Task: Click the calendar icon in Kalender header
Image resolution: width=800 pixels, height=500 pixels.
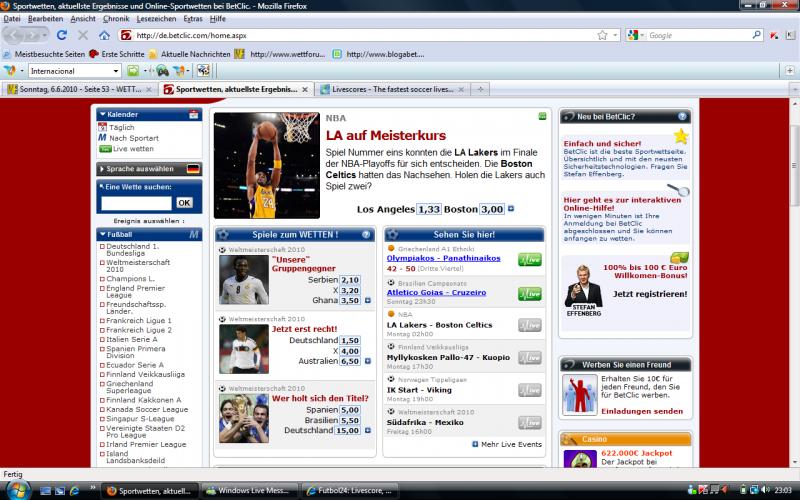Action: pos(194,114)
